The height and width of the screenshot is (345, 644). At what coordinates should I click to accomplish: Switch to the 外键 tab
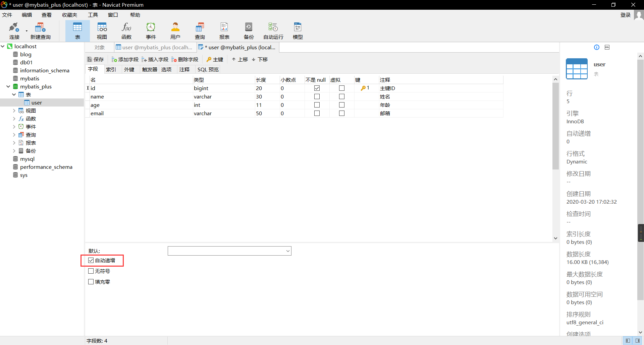[x=129, y=69]
